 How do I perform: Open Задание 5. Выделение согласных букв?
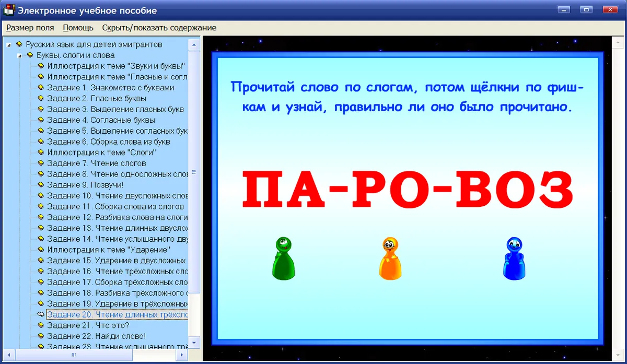117,131
